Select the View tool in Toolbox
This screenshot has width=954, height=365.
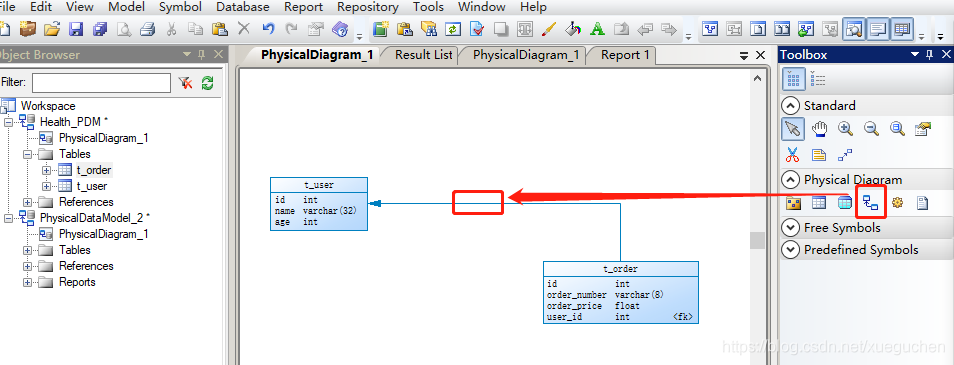pyautogui.click(x=844, y=203)
